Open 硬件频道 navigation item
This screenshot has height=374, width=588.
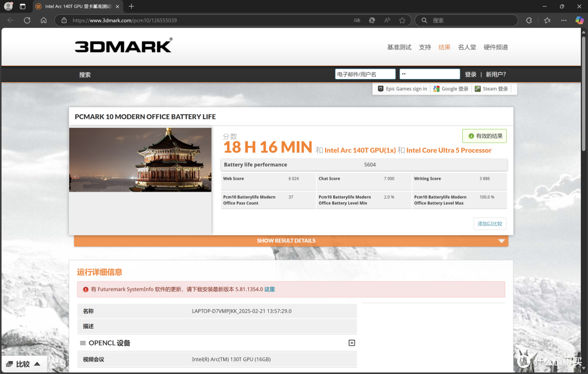click(496, 47)
